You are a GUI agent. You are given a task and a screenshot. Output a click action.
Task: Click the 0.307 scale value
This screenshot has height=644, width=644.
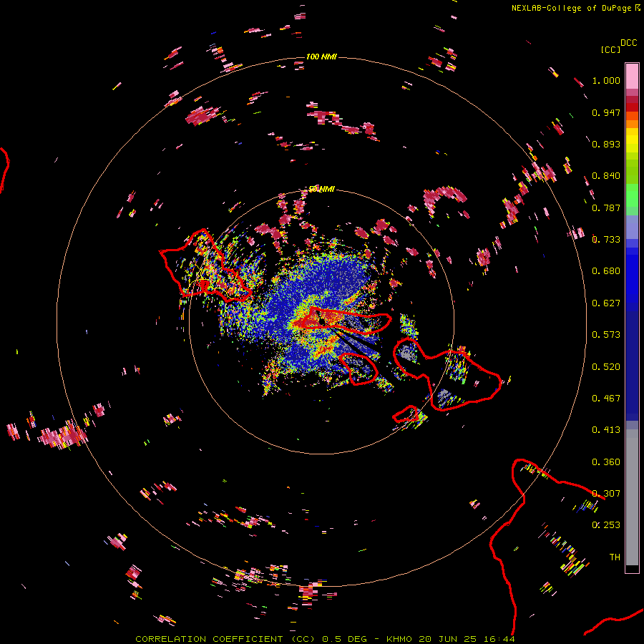click(606, 494)
